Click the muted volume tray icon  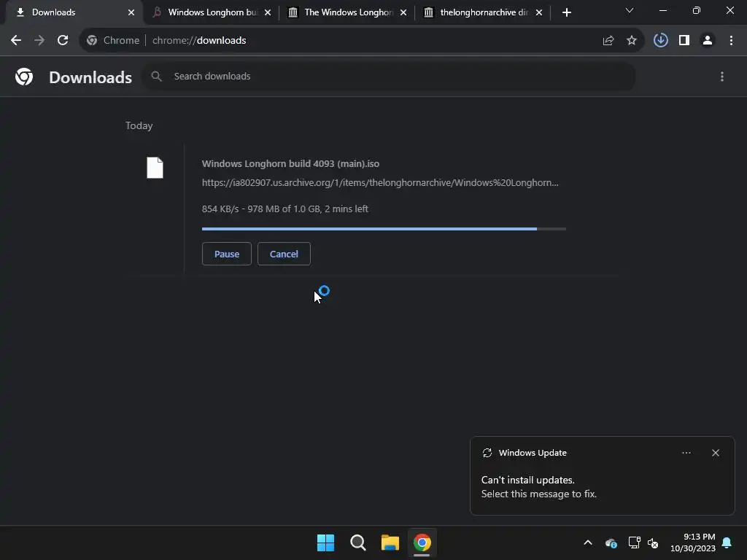click(x=653, y=542)
